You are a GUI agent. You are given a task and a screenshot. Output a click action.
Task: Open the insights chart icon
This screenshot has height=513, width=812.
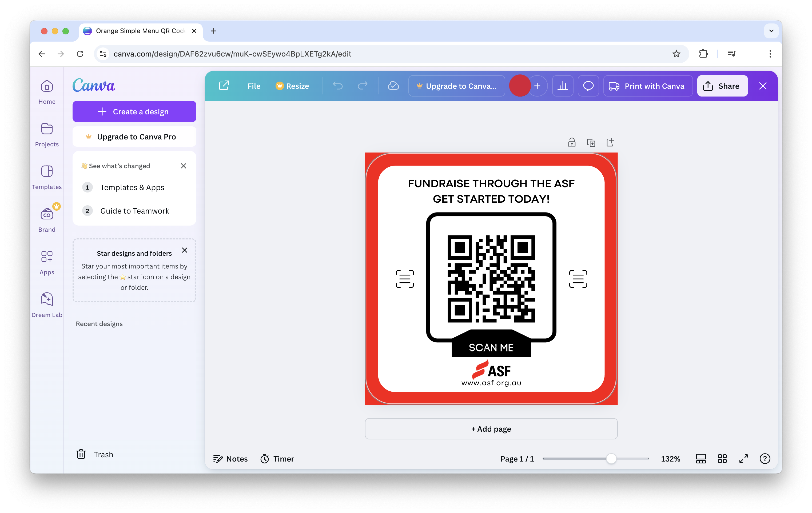tap(563, 86)
